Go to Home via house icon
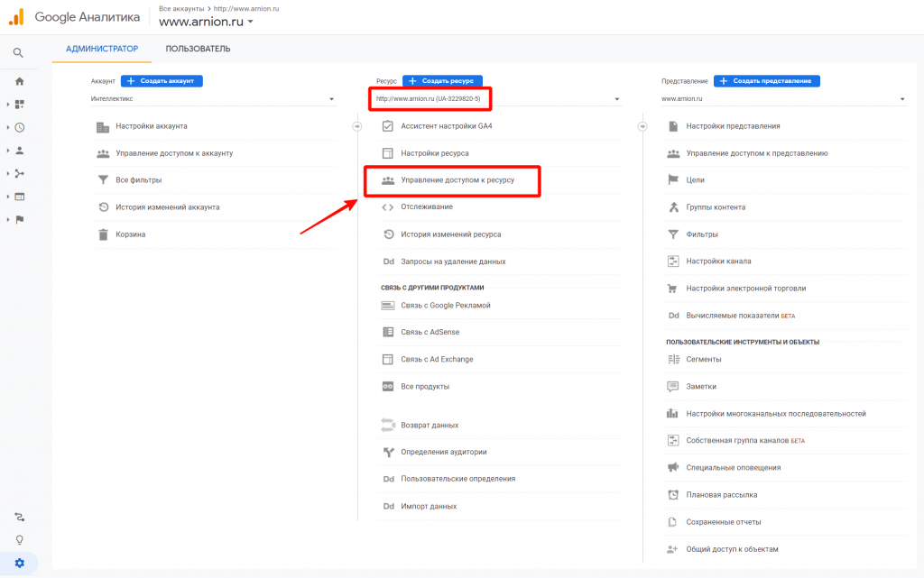The width and height of the screenshot is (924, 578). [x=20, y=81]
